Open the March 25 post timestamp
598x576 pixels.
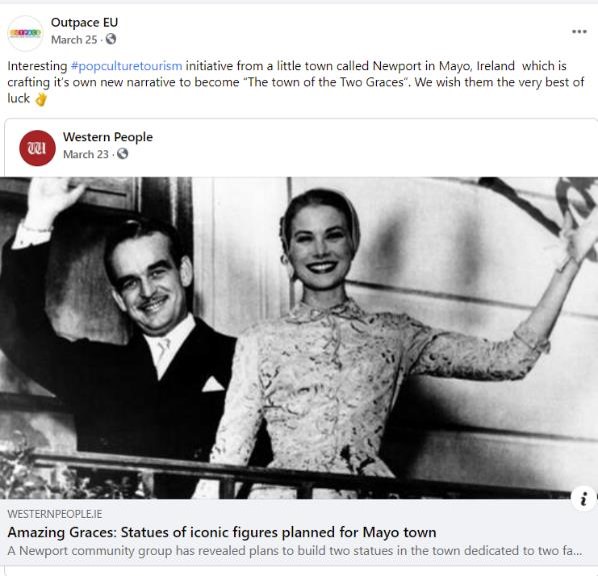coord(74,40)
